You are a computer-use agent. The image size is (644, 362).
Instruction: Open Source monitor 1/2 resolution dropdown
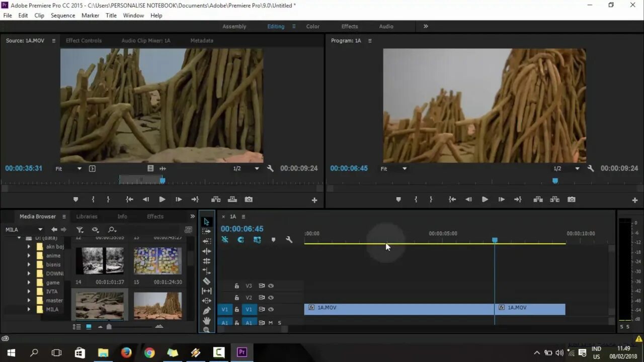pos(246,169)
